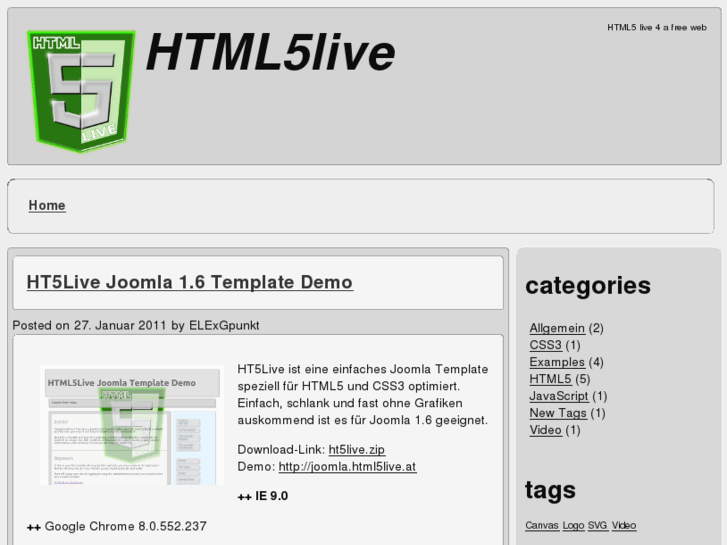Open the HT5Live Joomla 1.6 Template Demo post title
The width and height of the screenshot is (727, 545).
pyautogui.click(x=190, y=282)
